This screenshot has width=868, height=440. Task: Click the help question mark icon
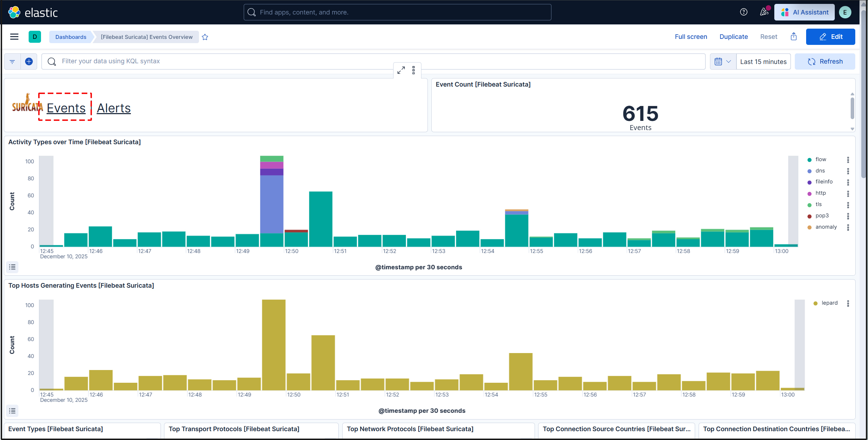(744, 12)
